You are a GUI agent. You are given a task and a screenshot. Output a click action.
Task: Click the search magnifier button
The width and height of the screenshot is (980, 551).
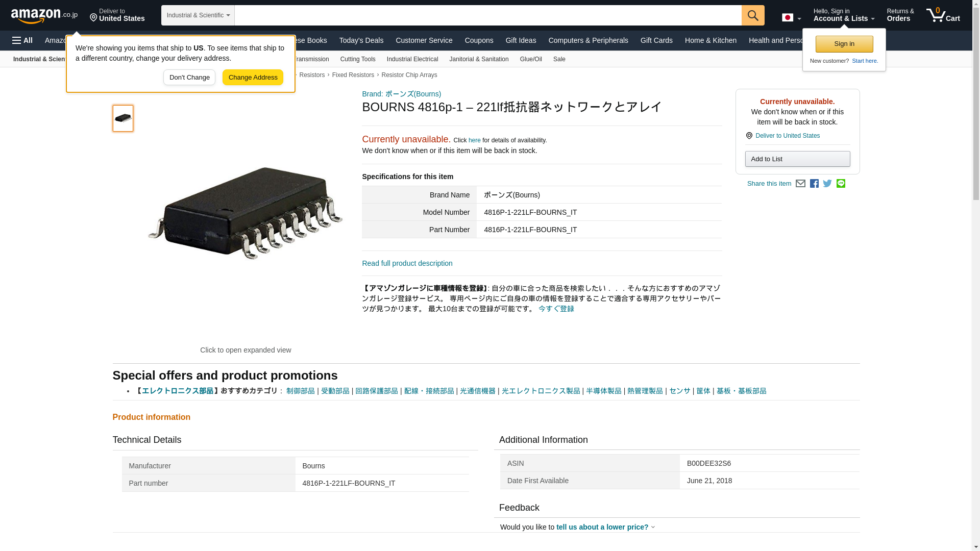pos(753,15)
